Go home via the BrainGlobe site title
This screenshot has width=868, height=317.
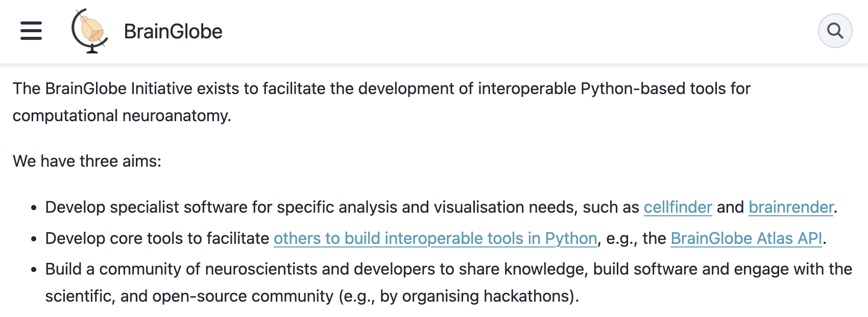[173, 32]
